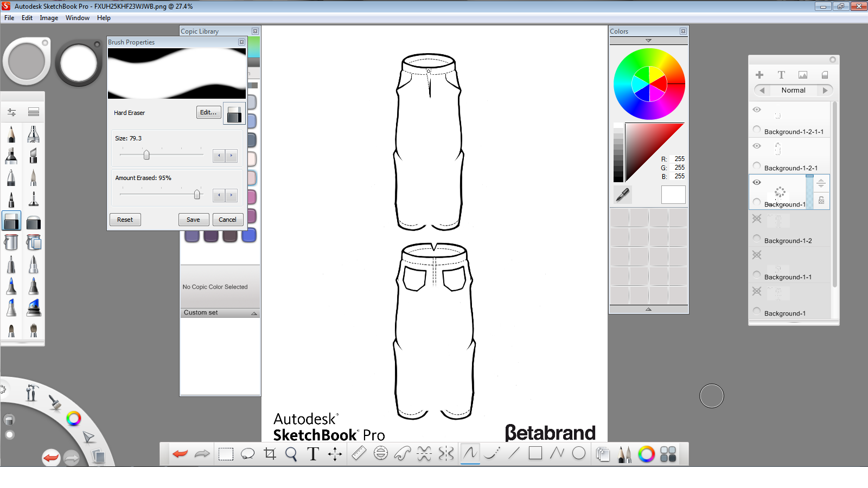Choose the move/transform layer tool
This screenshot has width=868, height=488.
(335, 454)
